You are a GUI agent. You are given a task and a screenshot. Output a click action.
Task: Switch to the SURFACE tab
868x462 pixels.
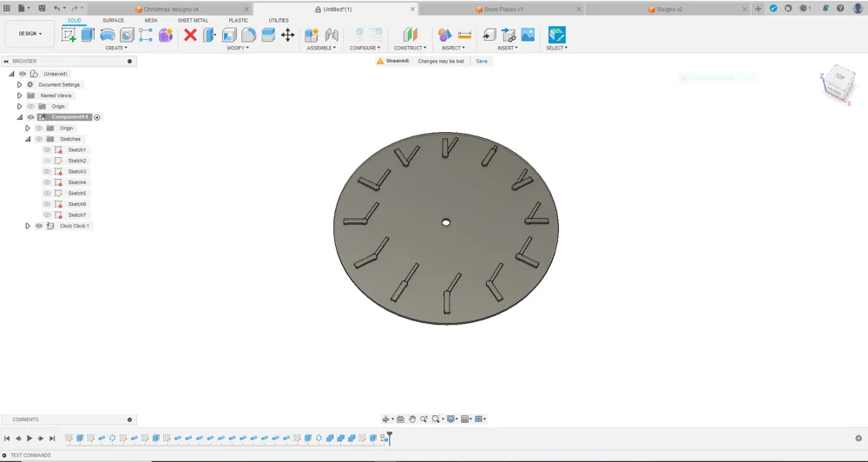[113, 21]
